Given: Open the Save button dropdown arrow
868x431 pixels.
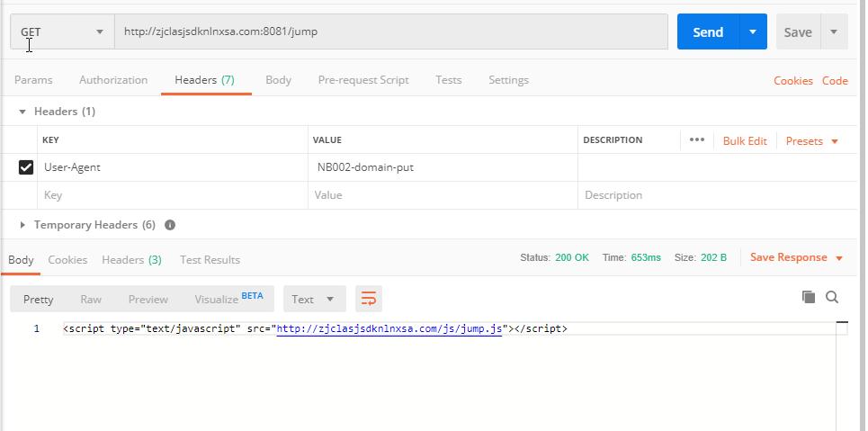Looking at the screenshot, I should tap(834, 32).
